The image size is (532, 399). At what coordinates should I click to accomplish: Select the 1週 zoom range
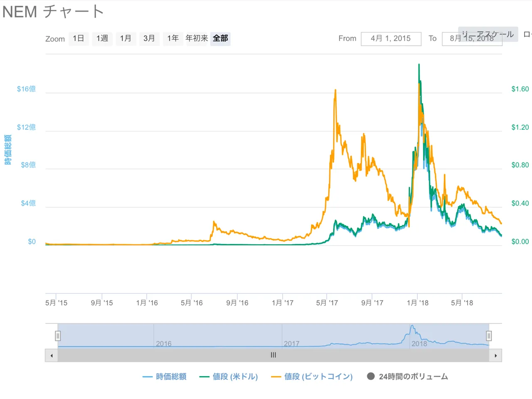click(x=102, y=39)
